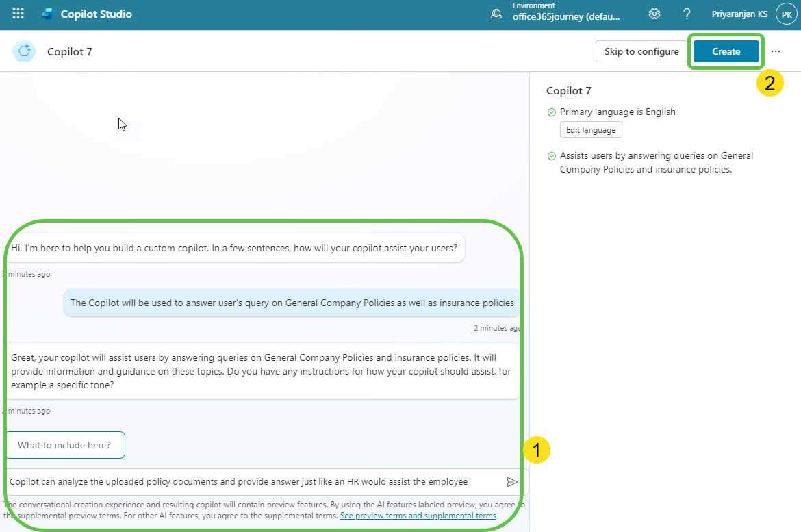Click the Environment globe icon
This screenshot has height=532, width=801.
[x=496, y=14]
